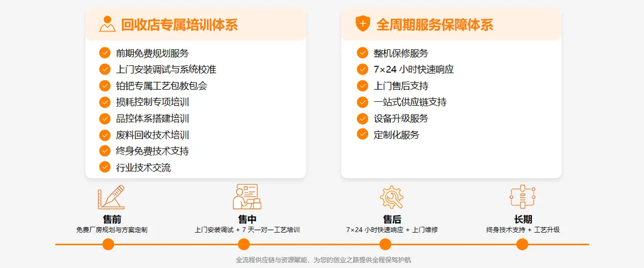Click the person icon beside 回收店专属培训体系

107,24
